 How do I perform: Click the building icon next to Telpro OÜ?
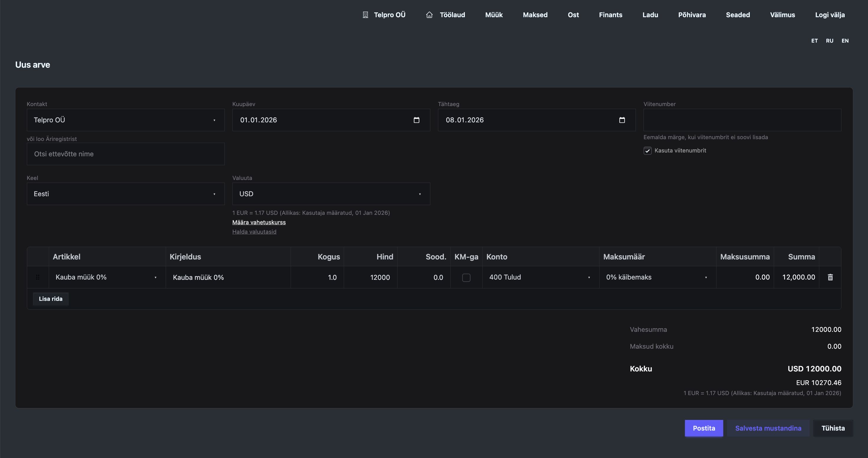365,15
